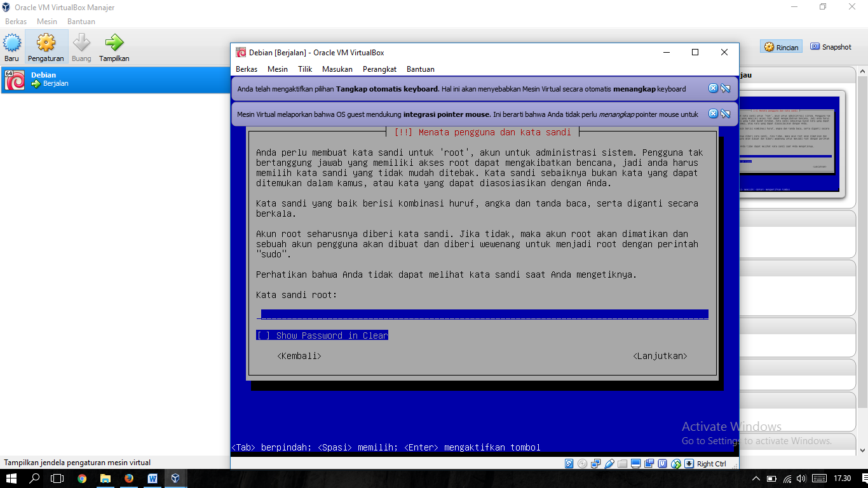The height and width of the screenshot is (488, 868).
Task: Switch to the Snapshot view
Action: [x=831, y=46]
